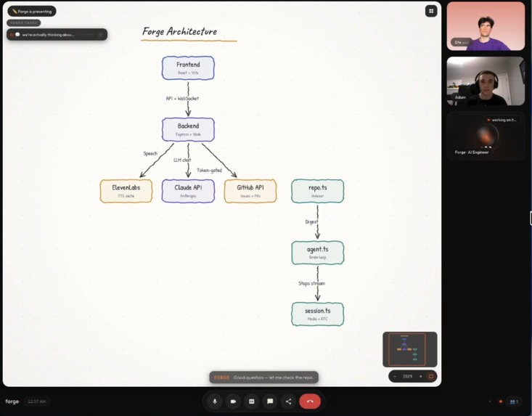Click the "working on it..." status badge

click(x=502, y=120)
